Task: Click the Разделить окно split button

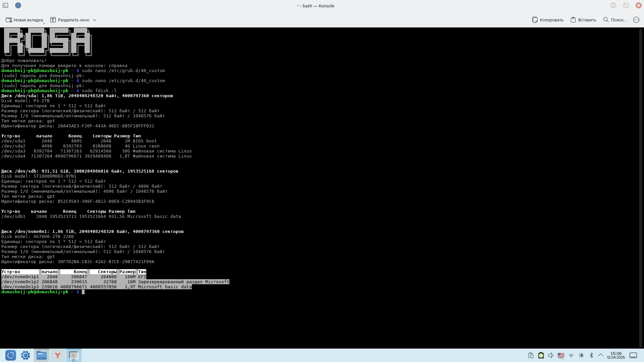Action: pos(70,20)
